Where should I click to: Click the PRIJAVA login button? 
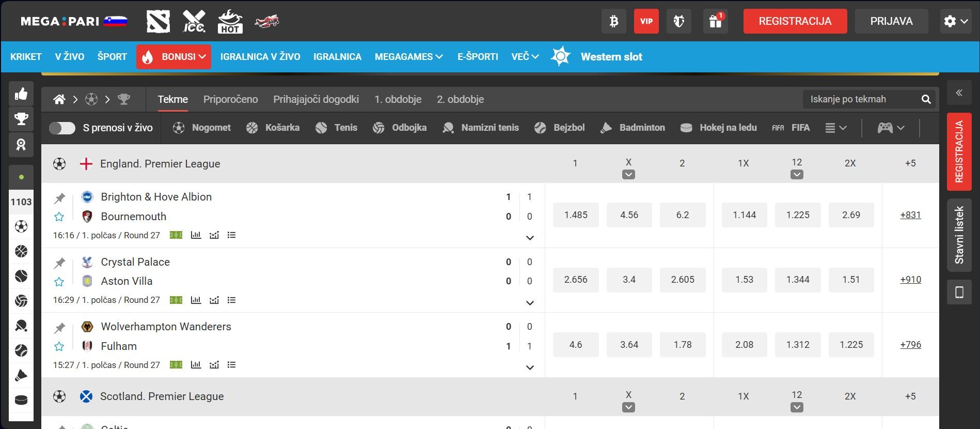pyautogui.click(x=891, y=21)
